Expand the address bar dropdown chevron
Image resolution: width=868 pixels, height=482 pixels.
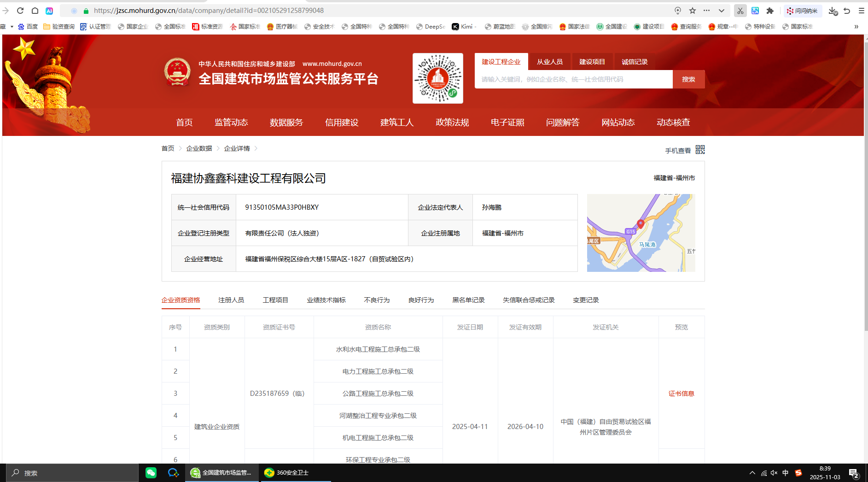(722, 11)
